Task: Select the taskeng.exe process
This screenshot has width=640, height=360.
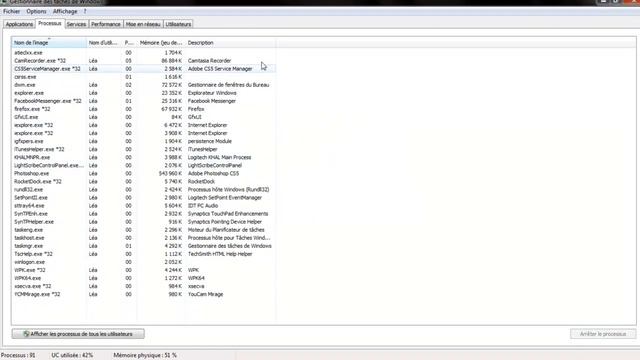Action: 144,230
